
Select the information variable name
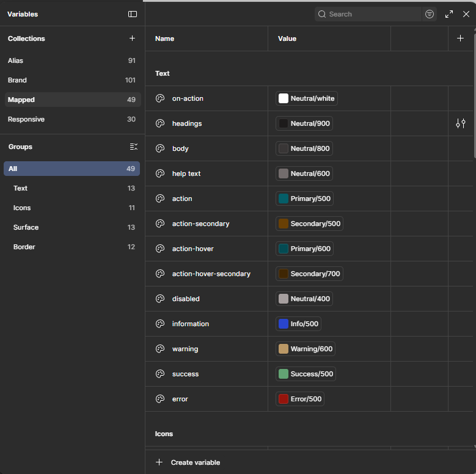(x=191, y=324)
